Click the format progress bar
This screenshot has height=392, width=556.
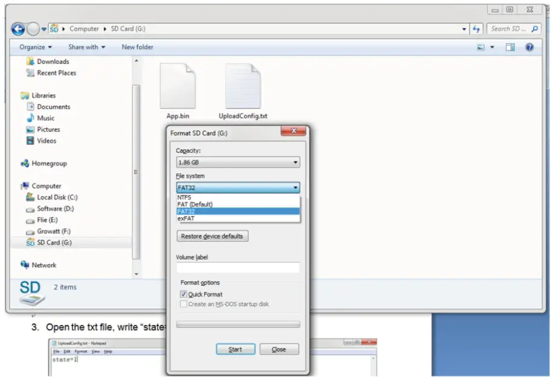pos(238,324)
